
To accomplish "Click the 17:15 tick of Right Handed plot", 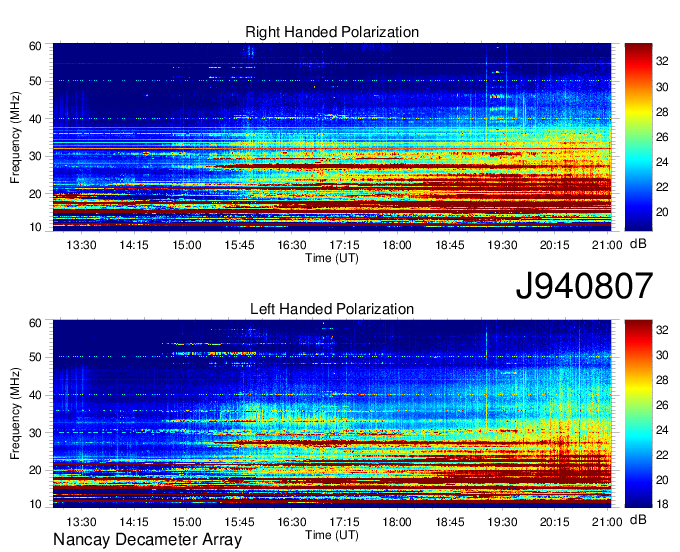I will 344,245.
